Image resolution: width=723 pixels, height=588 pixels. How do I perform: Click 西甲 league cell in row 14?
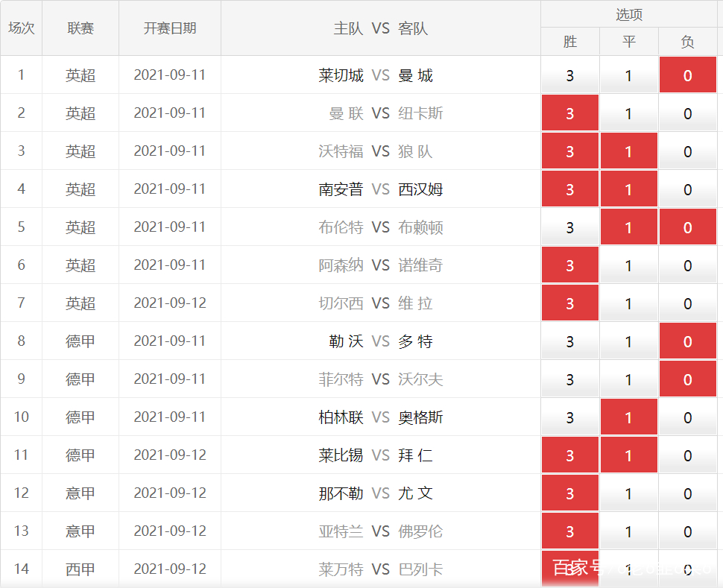pyautogui.click(x=80, y=569)
